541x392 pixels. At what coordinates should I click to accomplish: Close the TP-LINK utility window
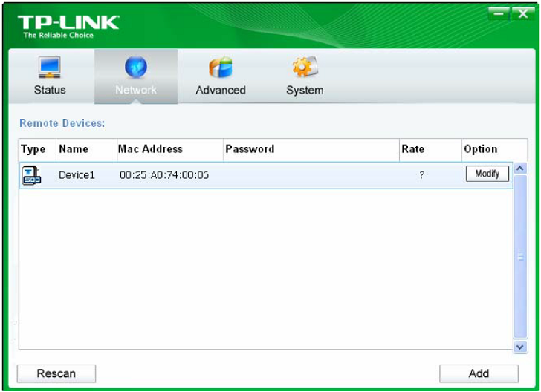(522, 14)
